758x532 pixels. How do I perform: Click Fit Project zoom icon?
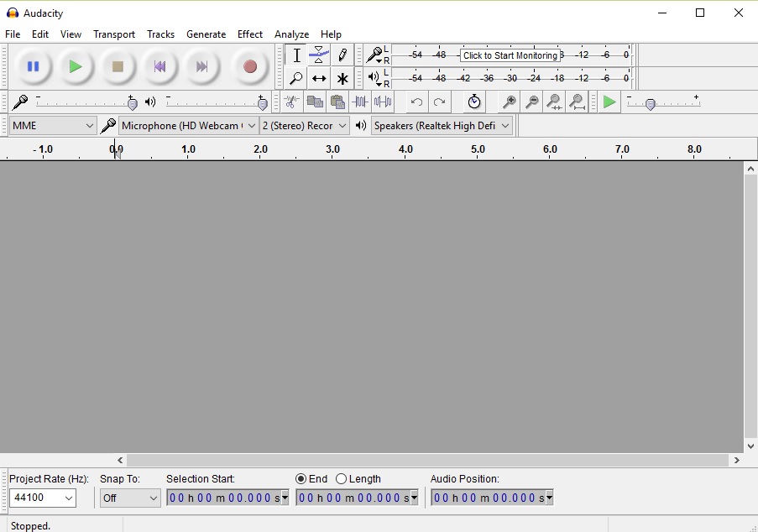pyautogui.click(x=578, y=102)
